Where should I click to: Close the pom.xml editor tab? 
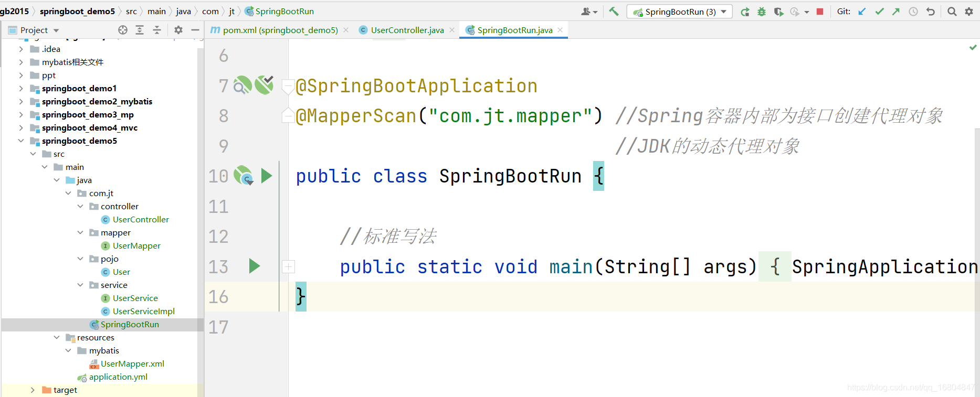click(x=346, y=30)
